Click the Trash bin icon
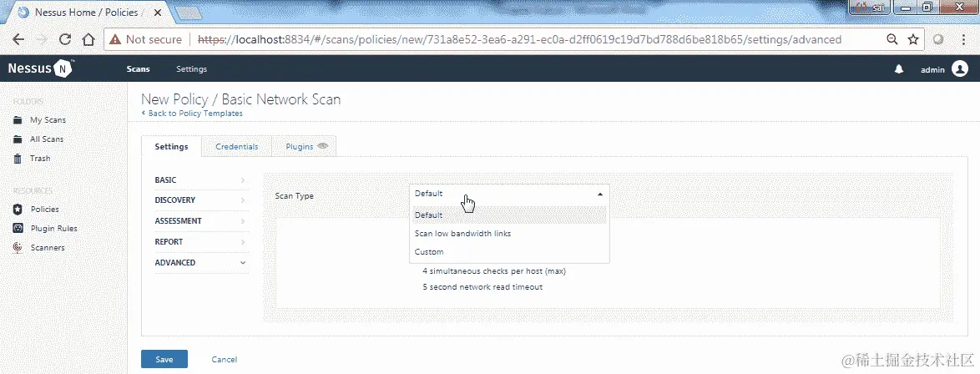Screen dimensions: 980x374 [18, 159]
